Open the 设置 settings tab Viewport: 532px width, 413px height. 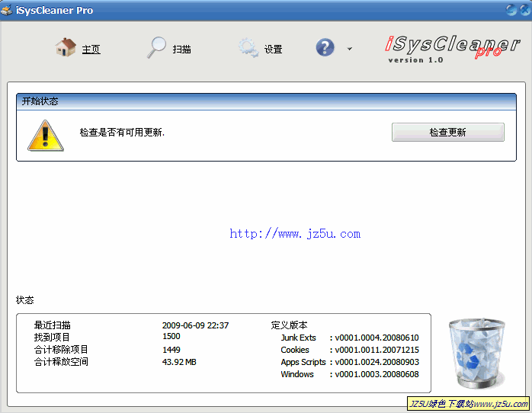pos(273,50)
